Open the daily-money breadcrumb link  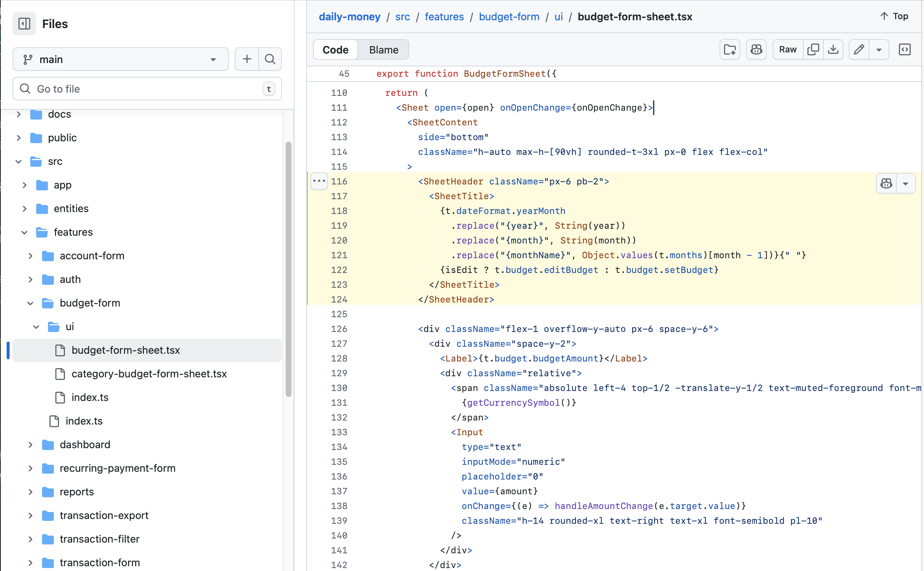(x=349, y=17)
